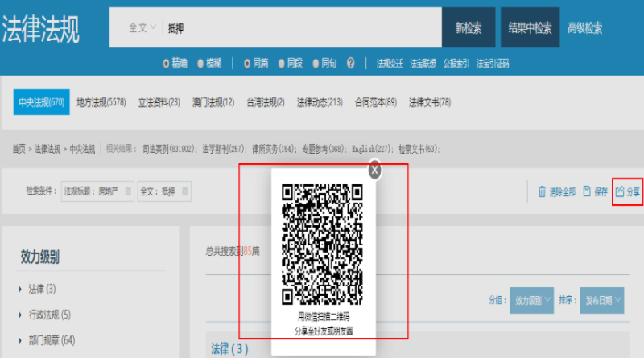Remove the 法规标题：房地产 filter tag

point(128,191)
